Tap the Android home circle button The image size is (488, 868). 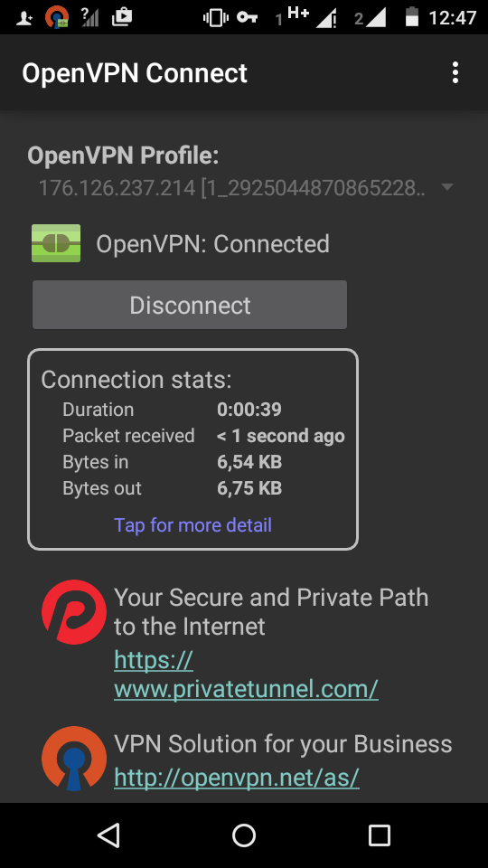244,835
